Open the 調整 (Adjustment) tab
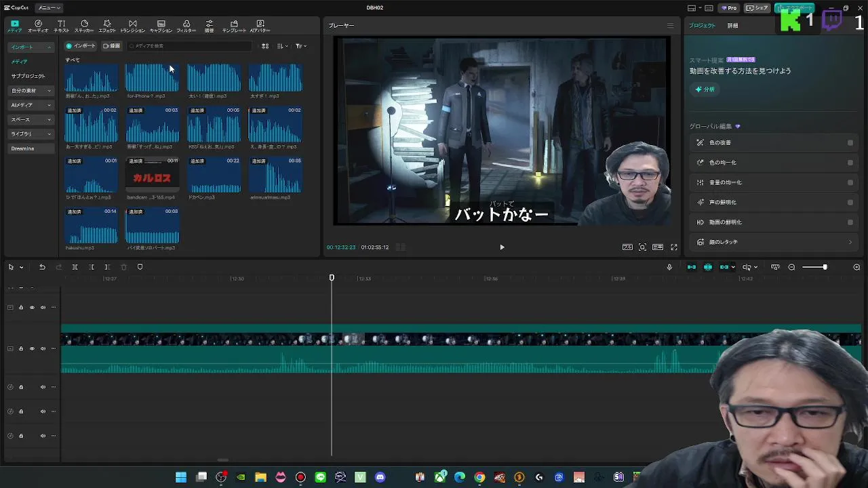The height and width of the screenshot is (488, 868). pos(209,26)
